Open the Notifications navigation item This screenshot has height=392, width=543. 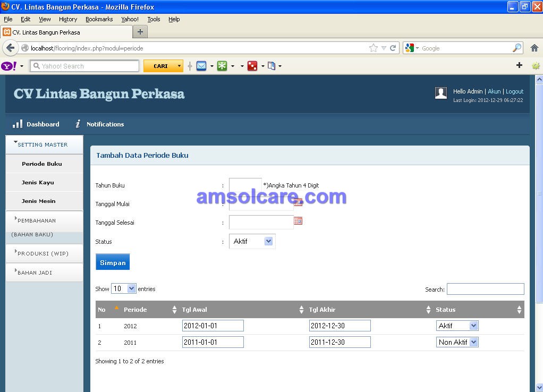(x=100, y=124)
